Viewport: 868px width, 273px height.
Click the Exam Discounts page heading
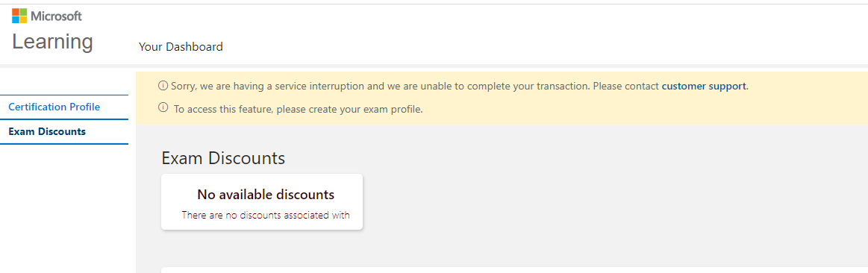(223, 158)
